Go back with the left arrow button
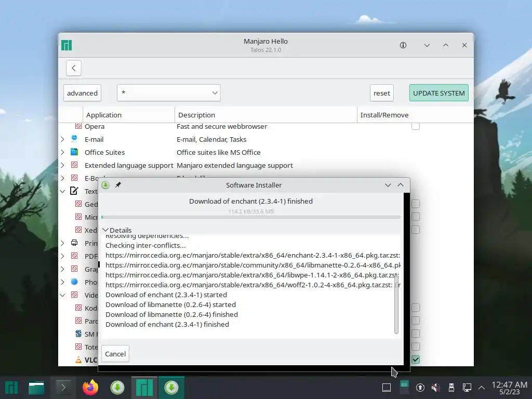This screenshot has width=532, height=399. [74, 68]
